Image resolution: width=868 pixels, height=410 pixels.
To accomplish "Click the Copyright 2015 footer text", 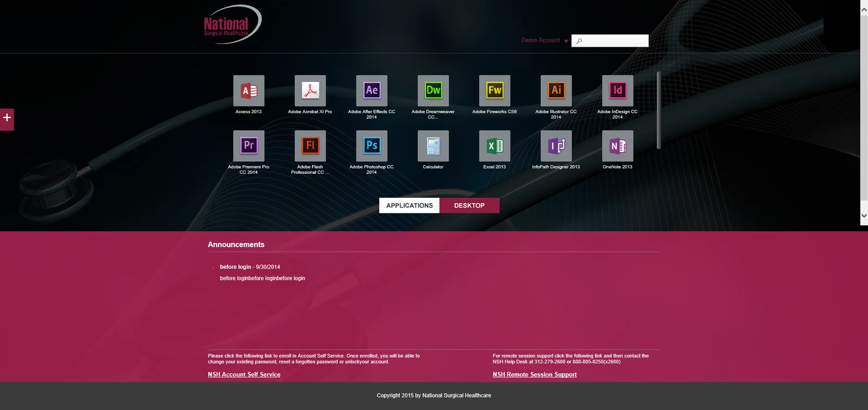I will [434, 395].
